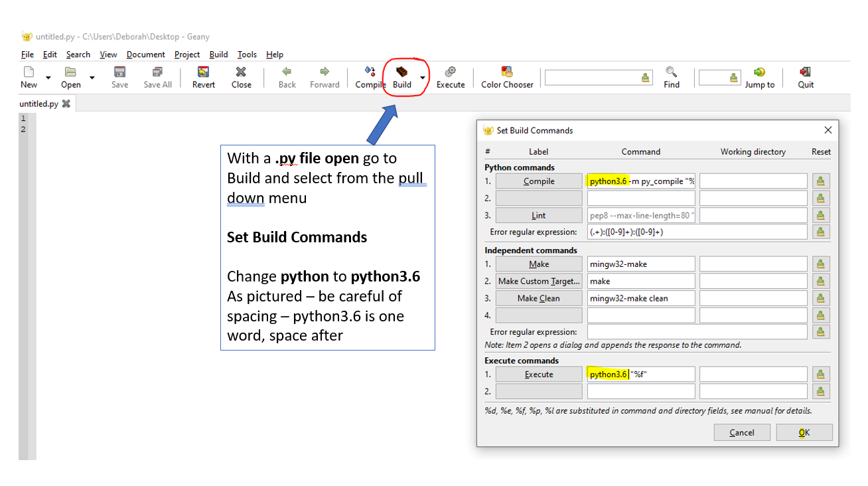868x486 pixels.
Task: Open the Build menu
Action: point(218,54)
